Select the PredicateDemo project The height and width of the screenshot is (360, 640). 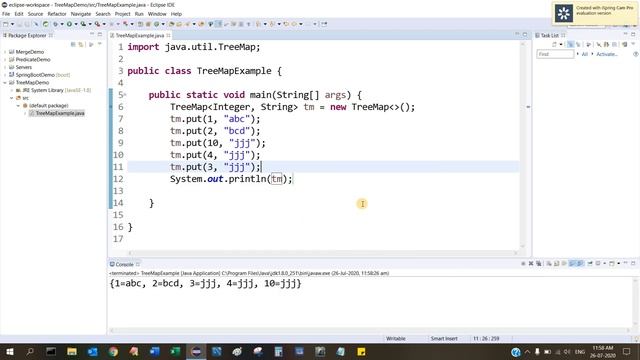tap(33, 60)
